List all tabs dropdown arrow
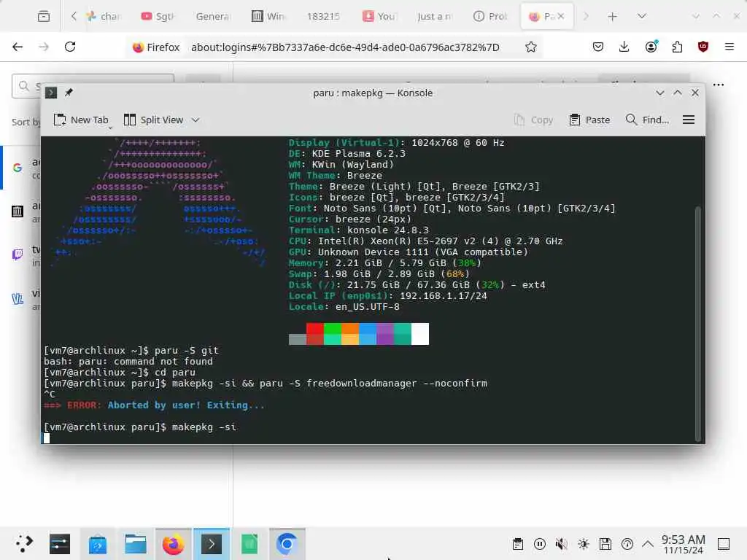The image size is (747, 560). point(642,16)
